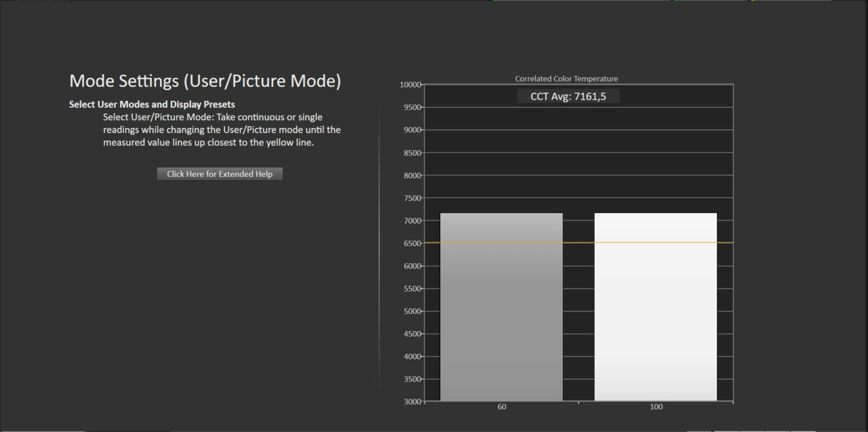Click the 8000 label on the y-axis
Image resolution: width=868 pixels, height=432 pixels.
[x=412, y=176]
